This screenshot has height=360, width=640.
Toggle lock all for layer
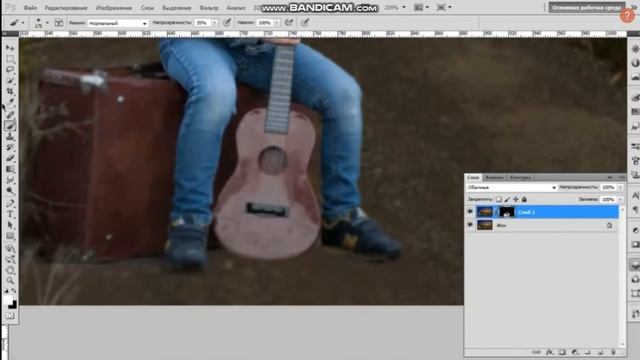524,199
